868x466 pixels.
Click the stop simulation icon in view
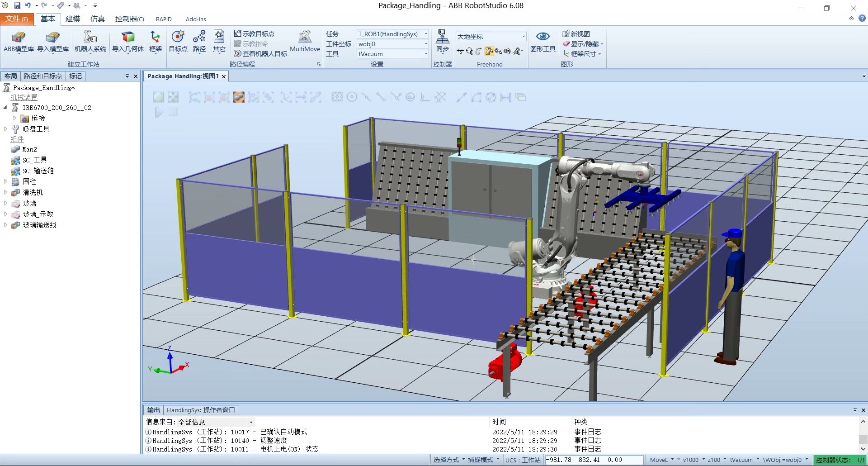173,112
